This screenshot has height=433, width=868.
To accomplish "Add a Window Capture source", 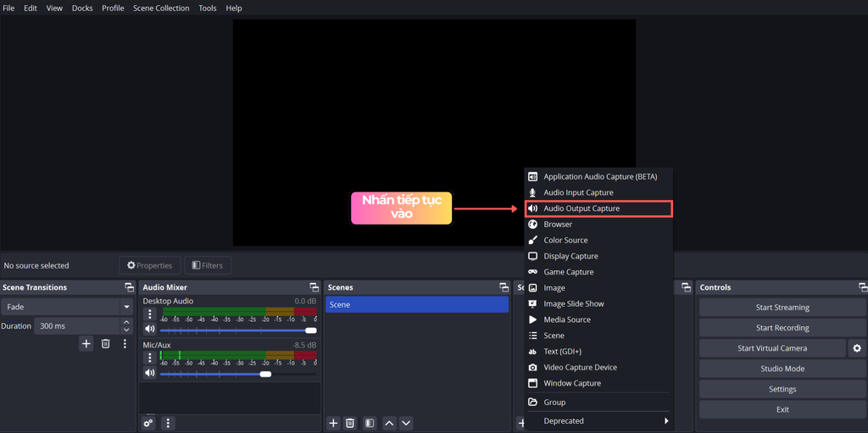I will 598,383.
